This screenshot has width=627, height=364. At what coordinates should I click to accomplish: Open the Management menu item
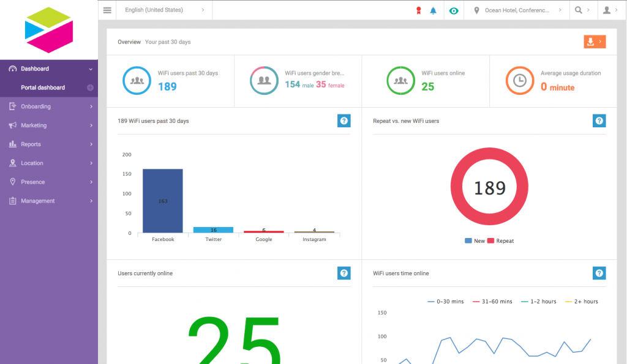tap(49, 201)
